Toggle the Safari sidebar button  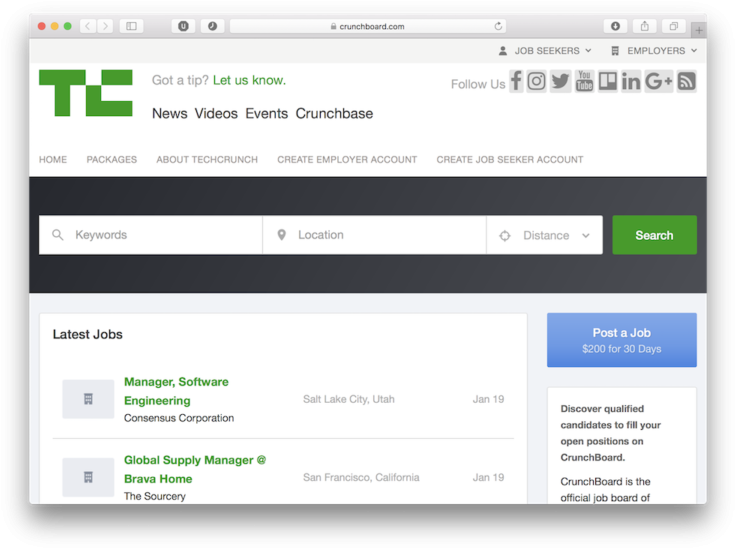[x=131, y=26]
